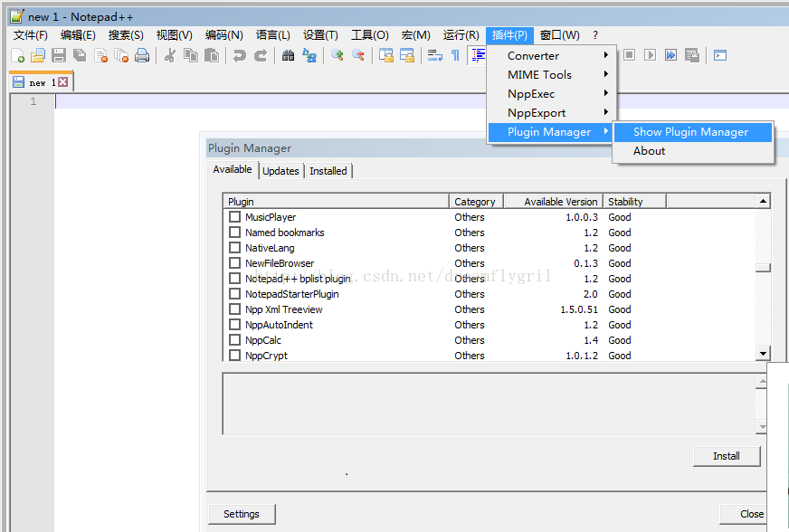This screenshot has width=789, height=532.
Task: Check the NppCalc plugin checkbox
Action: pyautogui.click(x=234, y=339)
